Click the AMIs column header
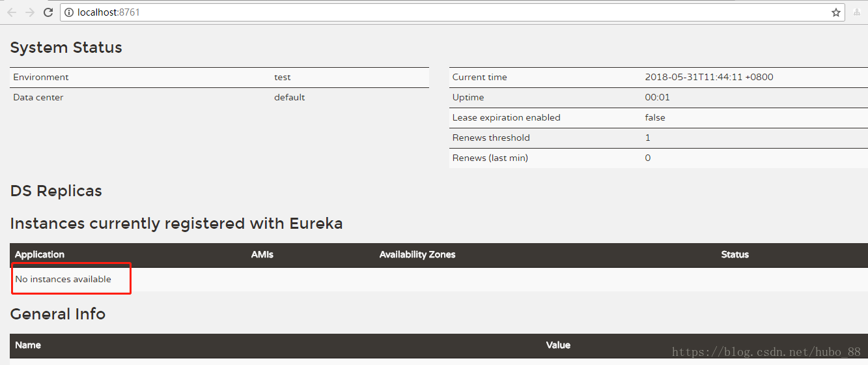 point(262,254)
